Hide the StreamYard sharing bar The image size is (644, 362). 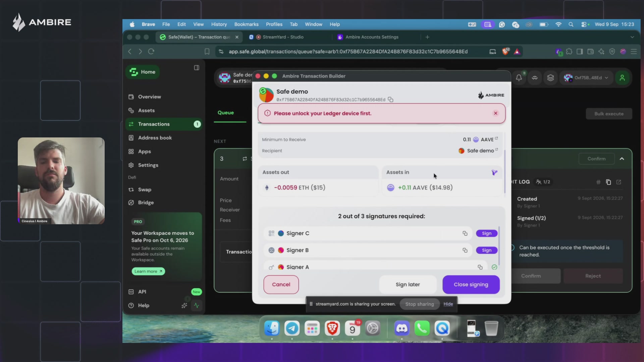(x=448, y=304)
